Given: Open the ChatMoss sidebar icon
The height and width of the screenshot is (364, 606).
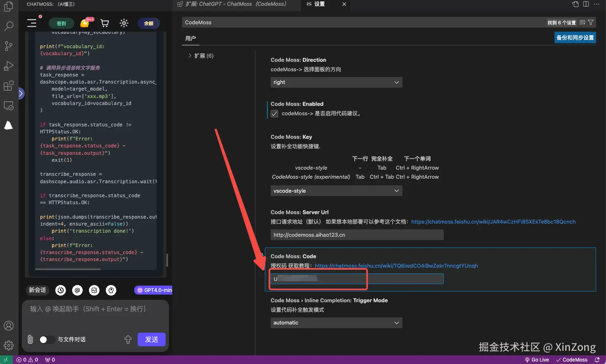Looking at the screenshot, I should click(8, 126).
